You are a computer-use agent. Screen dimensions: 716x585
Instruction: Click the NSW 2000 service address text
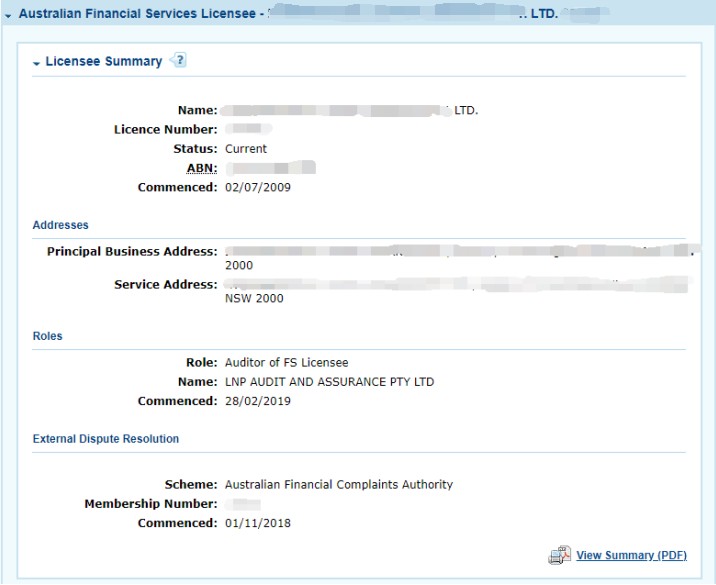point(254,298)
